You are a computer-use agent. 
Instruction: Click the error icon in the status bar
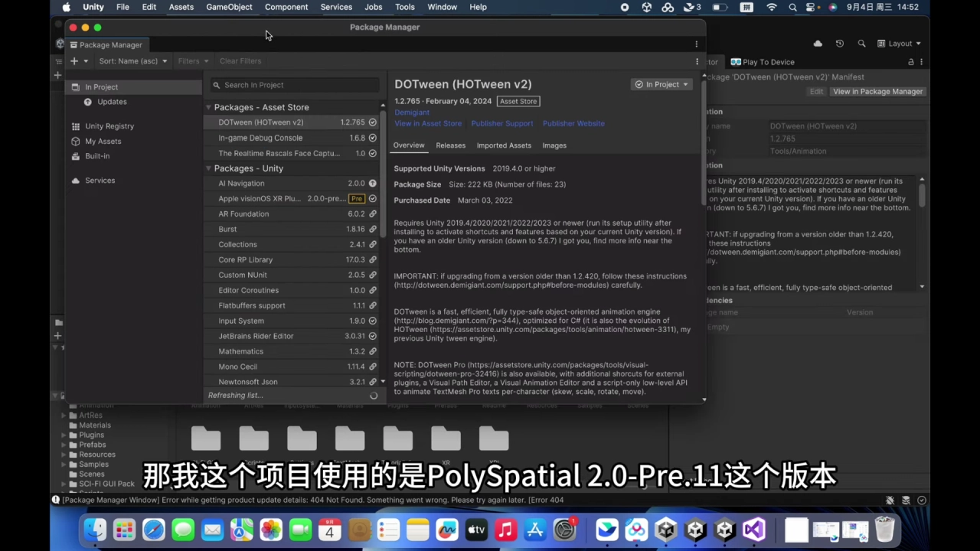[x=55, y=500]
